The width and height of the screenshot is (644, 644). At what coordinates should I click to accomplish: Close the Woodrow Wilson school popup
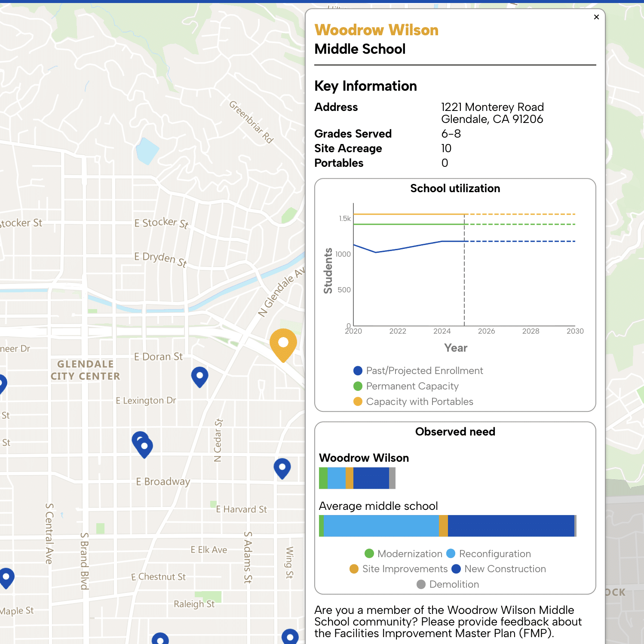596,17
